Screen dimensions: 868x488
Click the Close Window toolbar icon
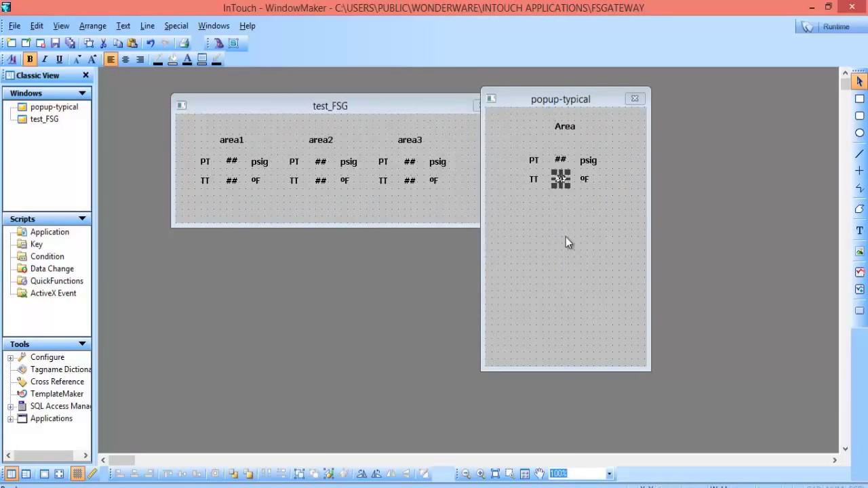click(x=41, y=43)
